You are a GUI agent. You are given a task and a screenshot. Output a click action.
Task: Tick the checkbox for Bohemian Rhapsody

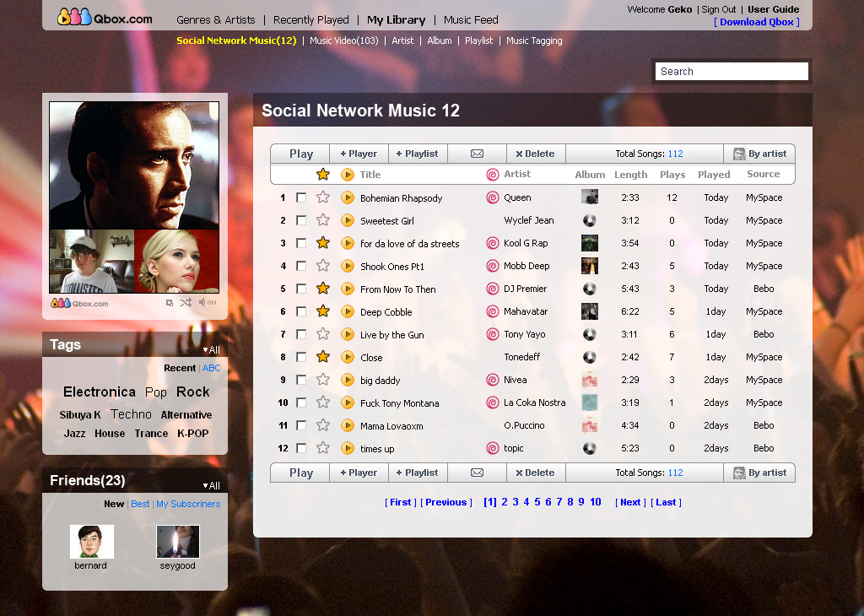tap(301, 197)
